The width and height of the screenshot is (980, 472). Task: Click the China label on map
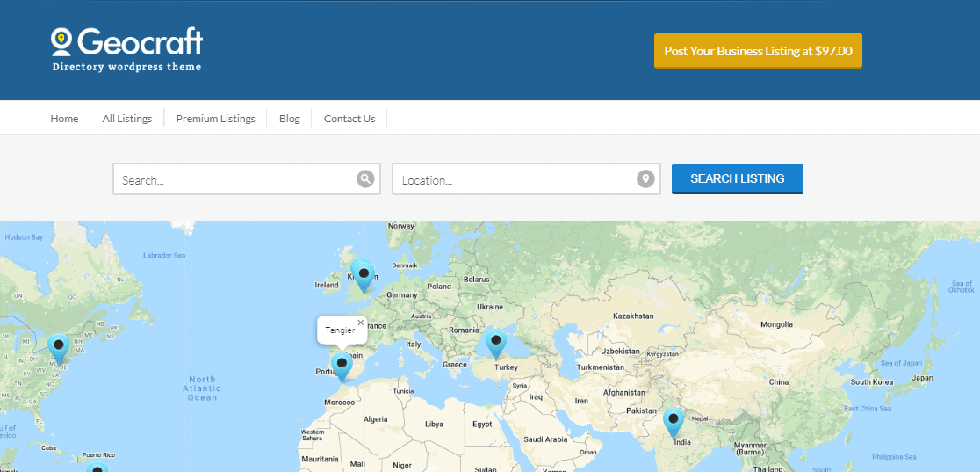[779, 381]
